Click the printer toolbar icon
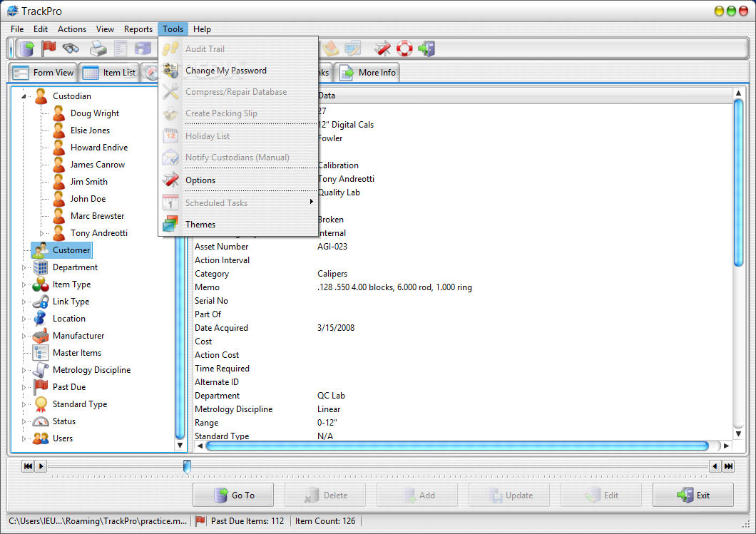756x534 pixels. tap(98, 48)
